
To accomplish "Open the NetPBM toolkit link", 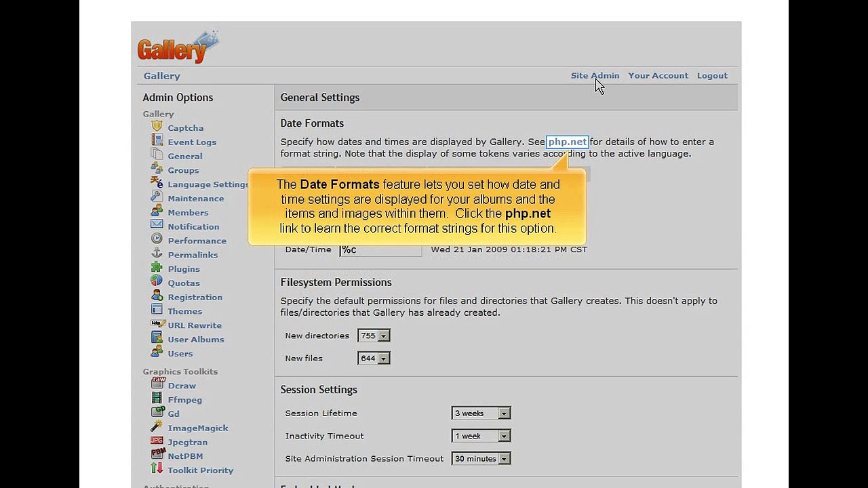I will point(186,457).
